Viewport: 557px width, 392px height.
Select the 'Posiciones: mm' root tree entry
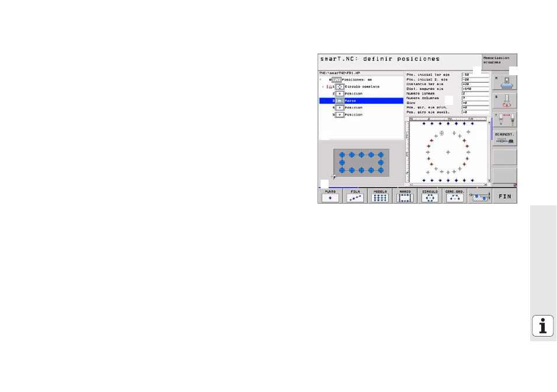coord(356,80)
